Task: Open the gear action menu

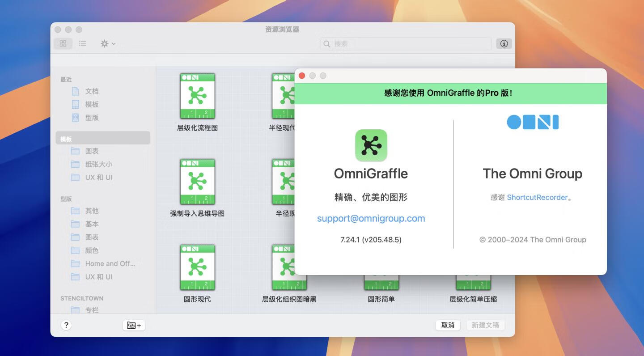Action: (x=108, y=43)
